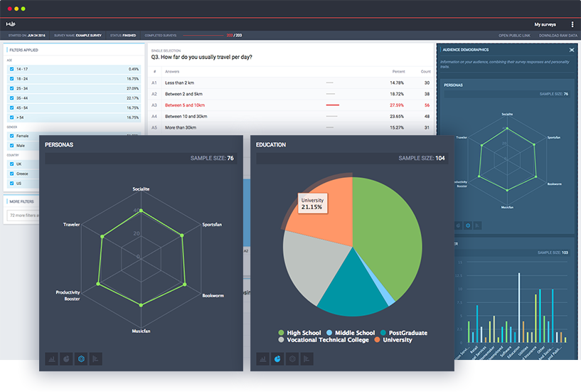Click the red macOS close button

point(10,9)
